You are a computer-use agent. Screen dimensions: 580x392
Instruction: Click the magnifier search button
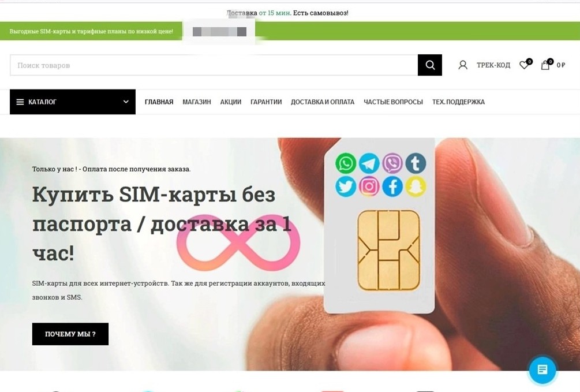(x=429, y=65)
